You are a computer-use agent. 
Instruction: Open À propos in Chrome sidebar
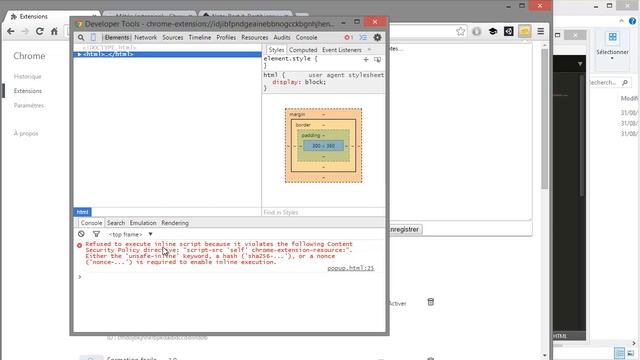tap(26, 133)
